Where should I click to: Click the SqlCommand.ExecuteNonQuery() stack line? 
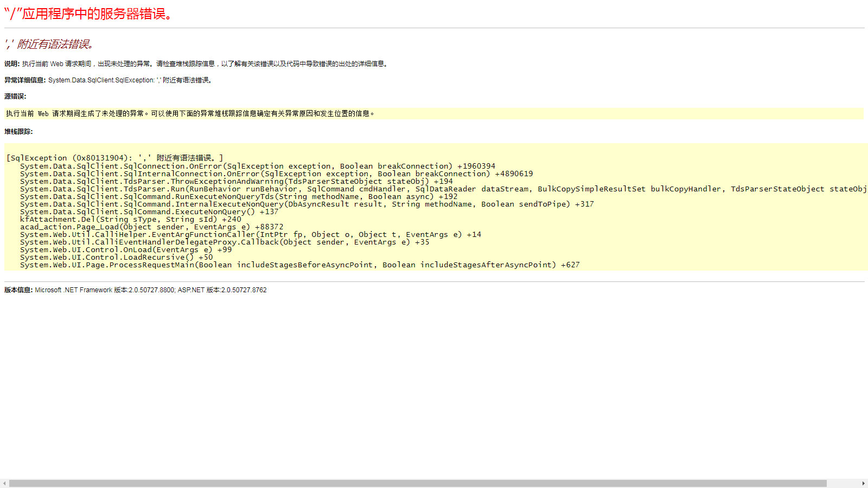tap(149, 212)
